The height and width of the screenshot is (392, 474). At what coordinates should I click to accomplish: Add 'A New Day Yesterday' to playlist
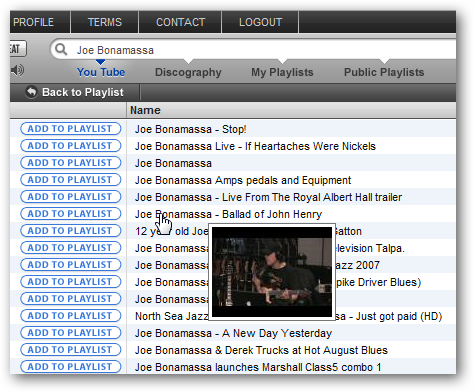(70, 333)
